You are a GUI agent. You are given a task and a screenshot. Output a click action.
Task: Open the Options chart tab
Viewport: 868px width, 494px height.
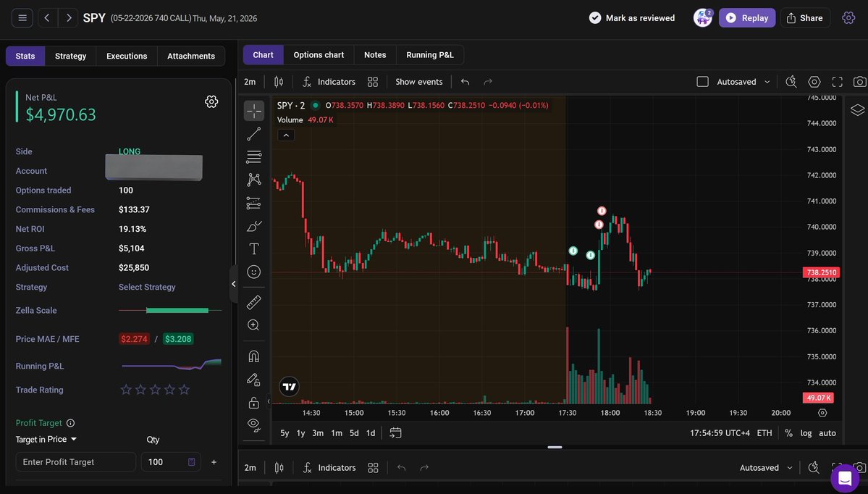(x=319, y=55)
